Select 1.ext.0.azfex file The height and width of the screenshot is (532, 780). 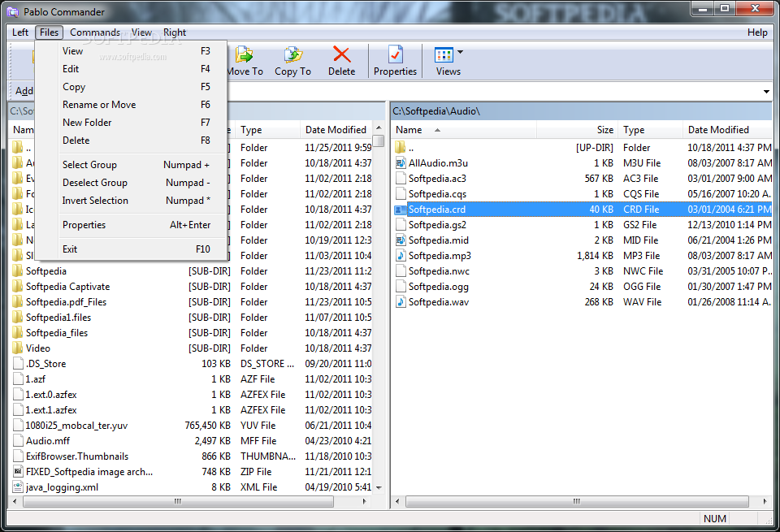51,394
